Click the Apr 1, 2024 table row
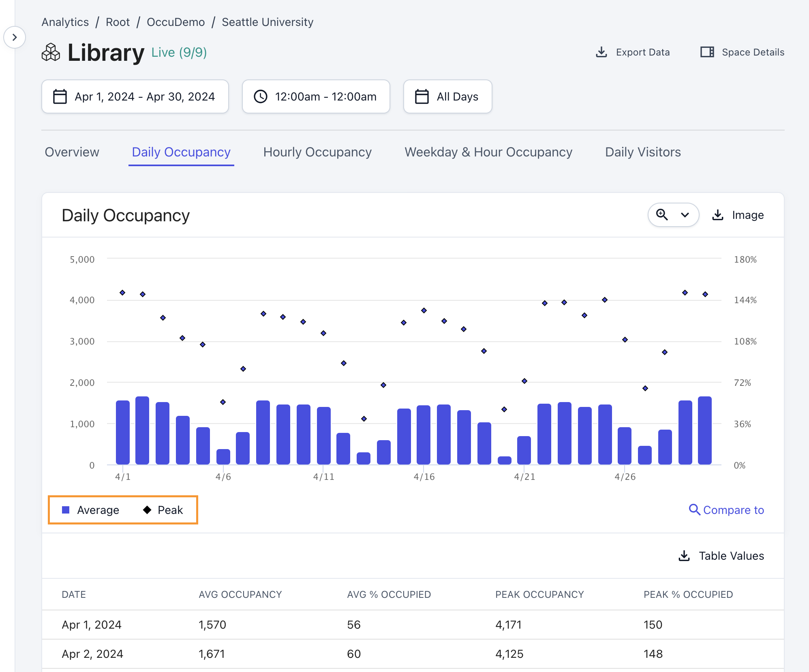The height and width of the screenshot is (672, 809). [x=413, y=625]
